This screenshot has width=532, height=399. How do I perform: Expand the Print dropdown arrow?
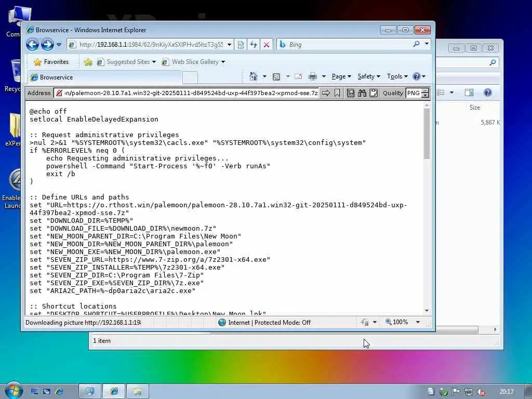click(x=324, y=76)
